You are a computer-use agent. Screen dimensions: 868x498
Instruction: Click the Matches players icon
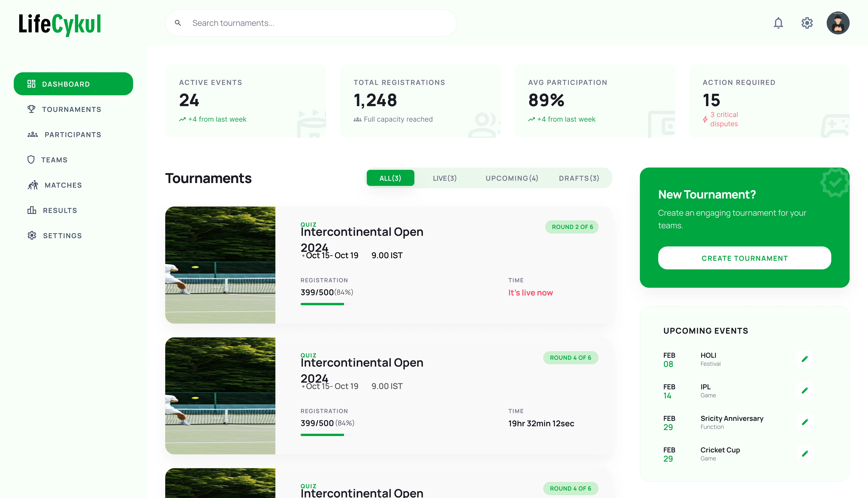pos(33,185)
